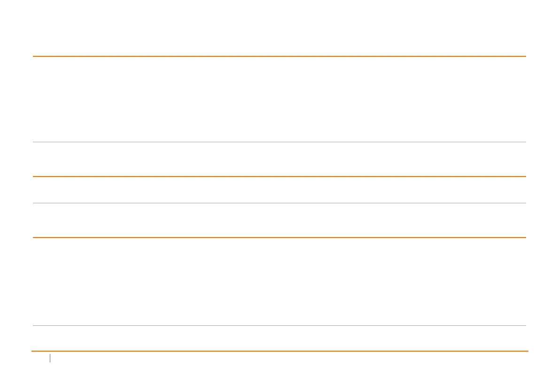
Task: Click the empty bottom margin below the footer
Action: (x=279, y=378)
